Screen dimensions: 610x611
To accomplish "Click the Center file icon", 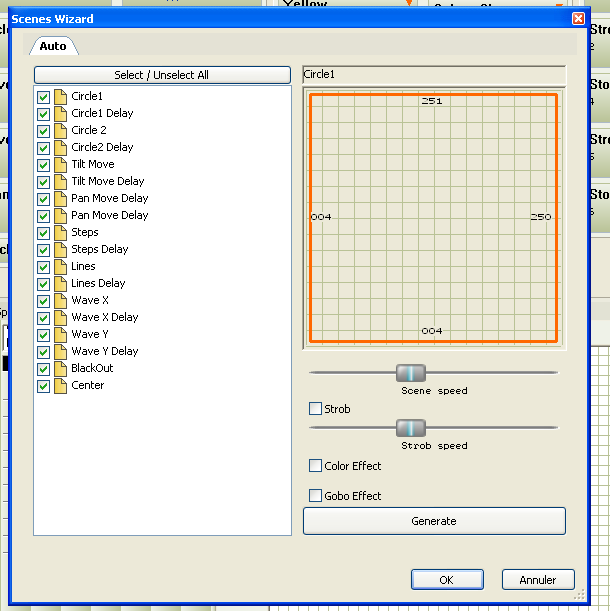I will [x=60, y=386].
